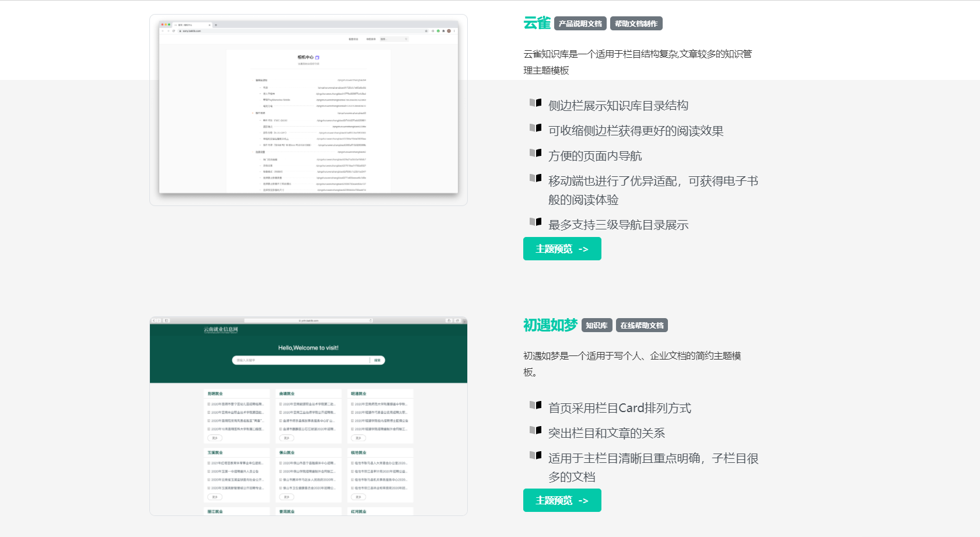Open the 初遇如梦 theme screenshot thumbnail
This screenshot has width=980, height=537.
309,416
